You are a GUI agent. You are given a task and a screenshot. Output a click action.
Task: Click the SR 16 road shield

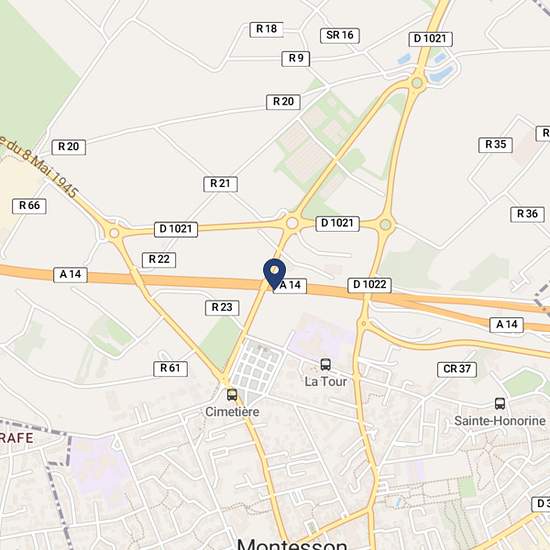pos(340,35)
